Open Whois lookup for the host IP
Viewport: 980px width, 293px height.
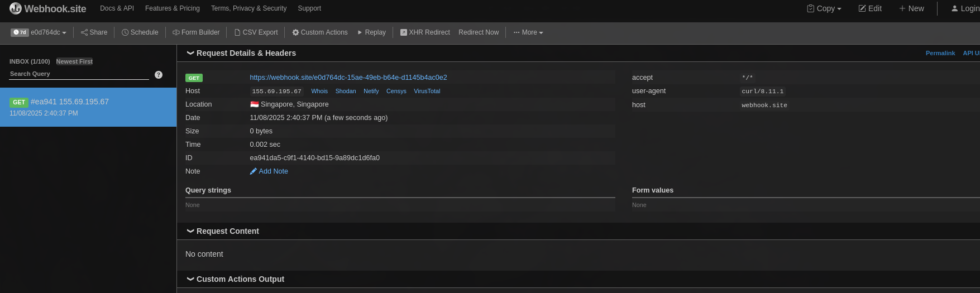[319, 91]
